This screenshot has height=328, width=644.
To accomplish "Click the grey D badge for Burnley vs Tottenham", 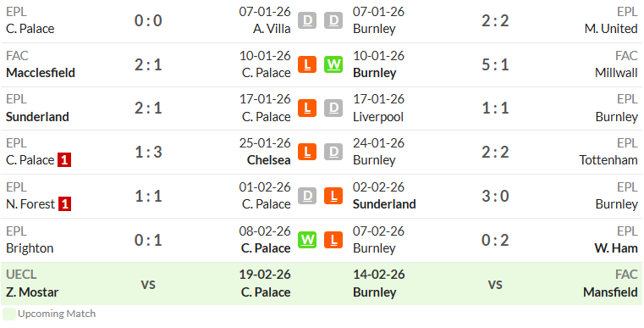I will (x=333, y=152).
